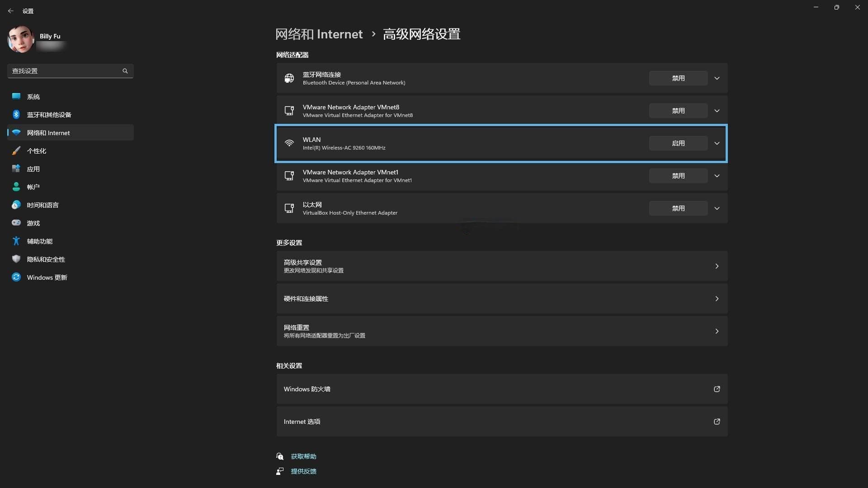Click the 游戏 controller icon
Image resolution: width=868 pixels, height=488 pixels.
(16, 223)
